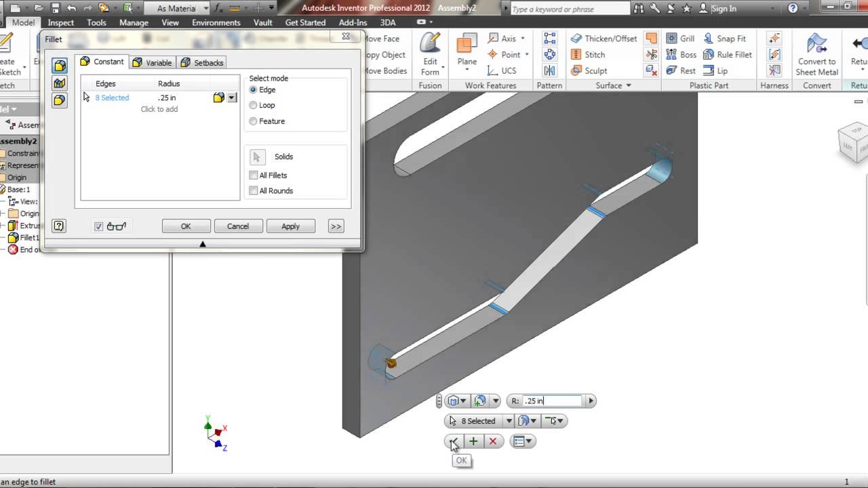Select the Loop select mode radio
Image resolution: width=868 pixels, height=488 pixels.
[253, 105]
